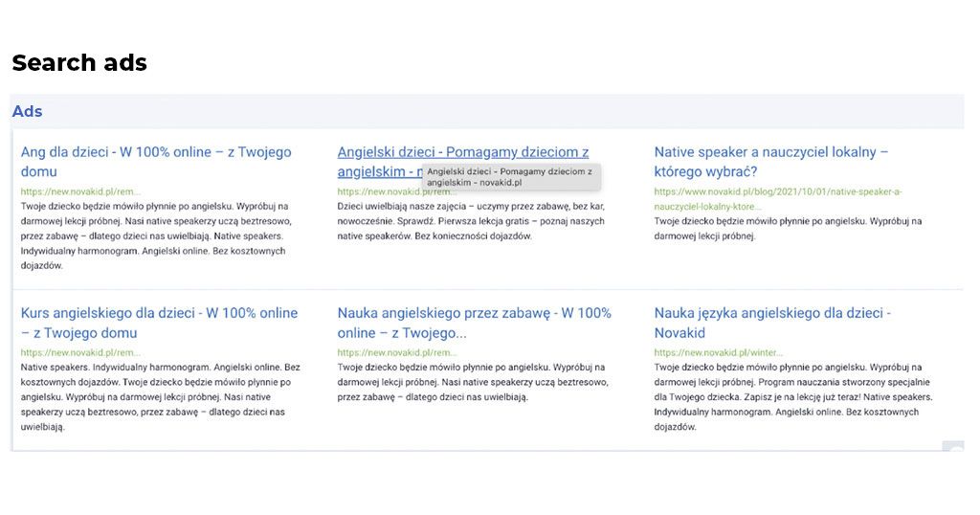Click the novakid.pl/blog URL under Native speaker ad
The height and width of the screenshot is (515, 980).
tap(778, 199)
